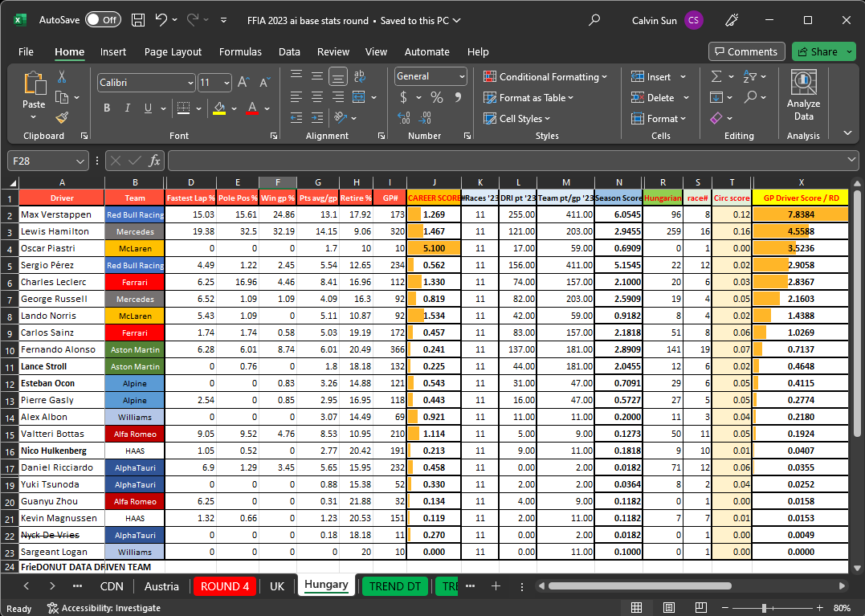Open the font name Calibri dropdown

tap(190, 83)
